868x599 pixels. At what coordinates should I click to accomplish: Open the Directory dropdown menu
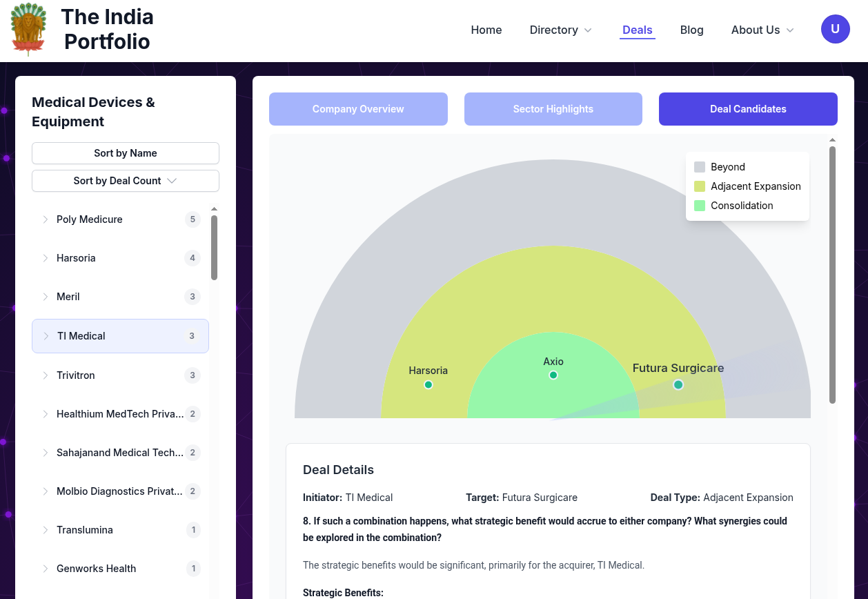point(560,30)
